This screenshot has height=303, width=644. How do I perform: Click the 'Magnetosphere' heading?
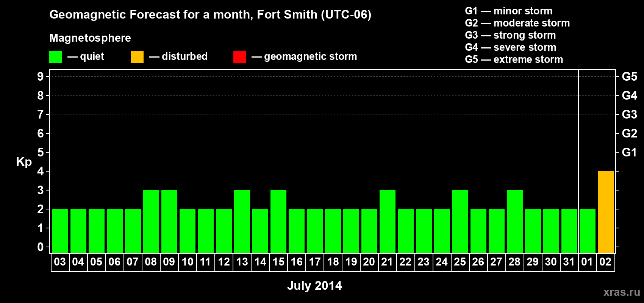(x=90, y=38)
